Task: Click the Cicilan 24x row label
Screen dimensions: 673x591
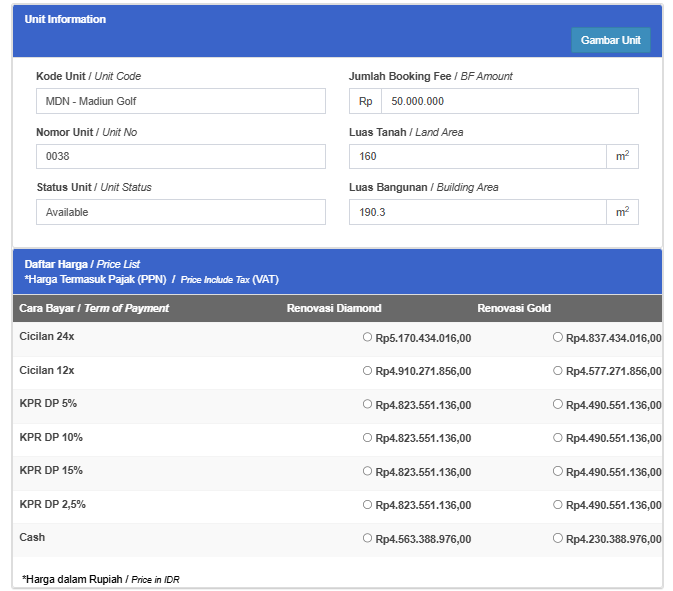Action: coord(47,336)
